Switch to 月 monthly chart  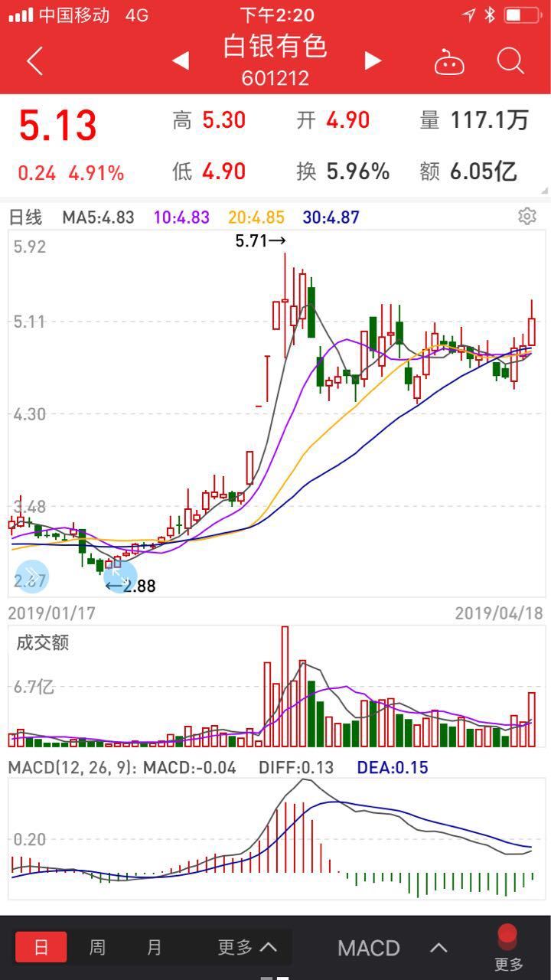tap(154, 947)
